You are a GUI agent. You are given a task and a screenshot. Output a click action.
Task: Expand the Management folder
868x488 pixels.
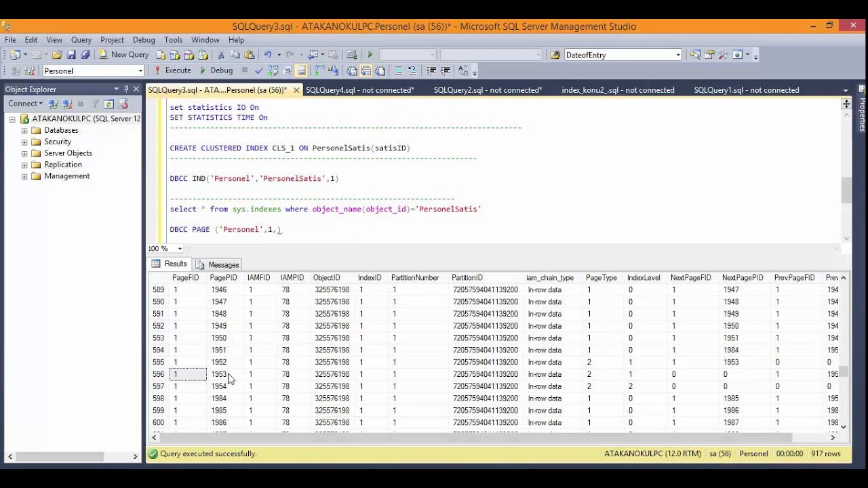24,176
